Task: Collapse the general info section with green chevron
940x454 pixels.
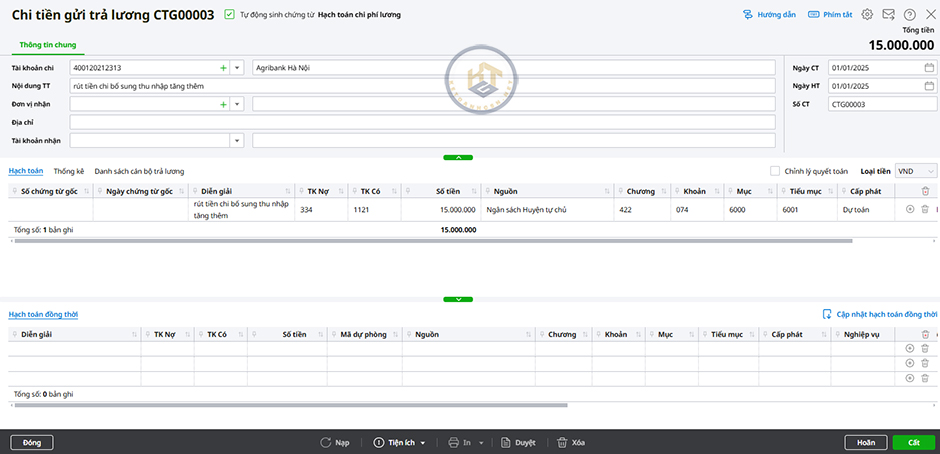Action: (457, 157)
